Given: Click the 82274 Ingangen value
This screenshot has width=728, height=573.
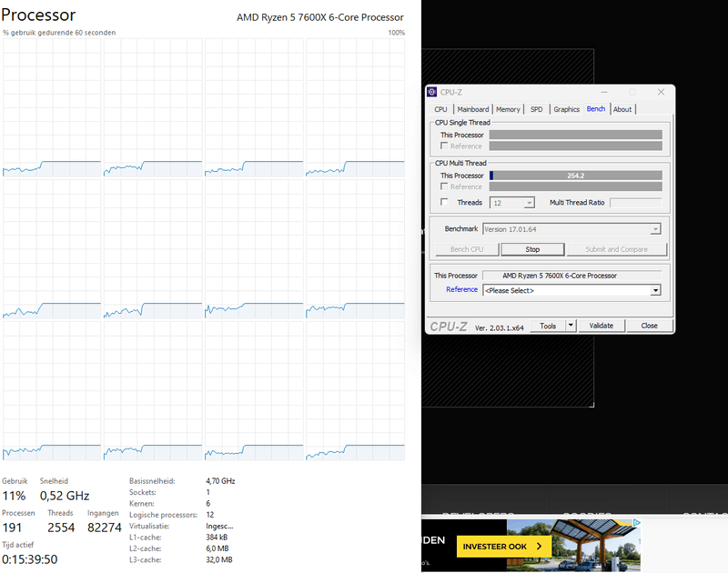Looking at the screenshot, I should click(x=105, y=528).
